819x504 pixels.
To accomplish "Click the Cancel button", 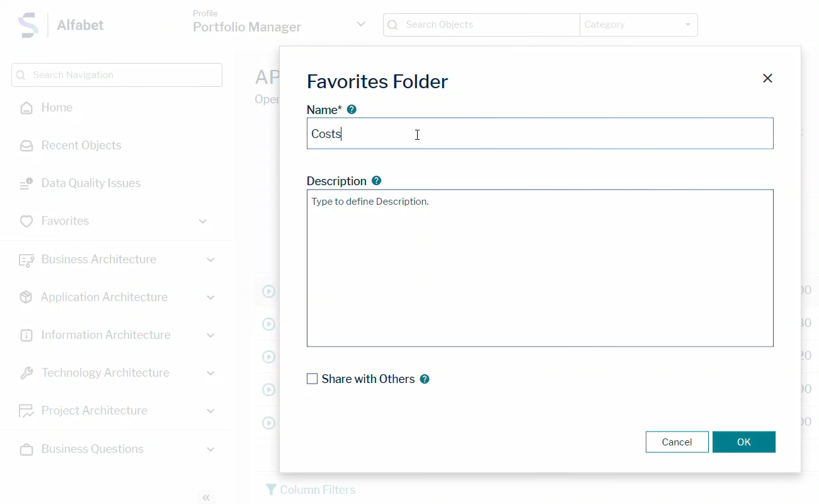I will pyautogui.click(x=677, y=442).
